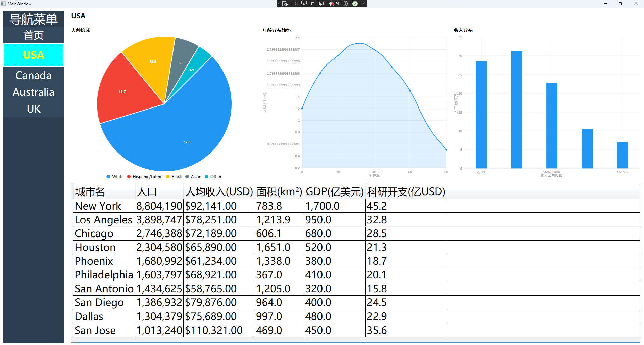The image size is (644, 345).
Task: Click the XAML Live Preview camera icon
Action: tap(294, 4)
